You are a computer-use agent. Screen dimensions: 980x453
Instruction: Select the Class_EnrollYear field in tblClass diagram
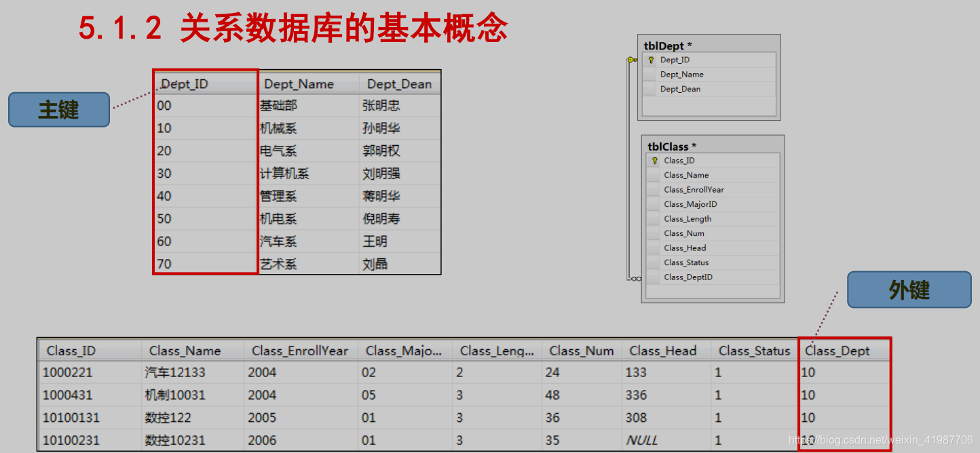click(x=713, y=190)
